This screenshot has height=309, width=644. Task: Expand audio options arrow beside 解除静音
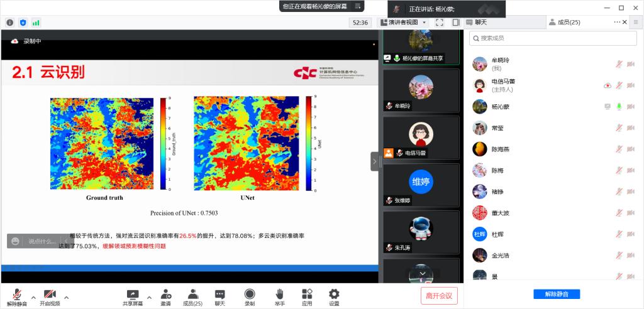click(x=33, y=298)
